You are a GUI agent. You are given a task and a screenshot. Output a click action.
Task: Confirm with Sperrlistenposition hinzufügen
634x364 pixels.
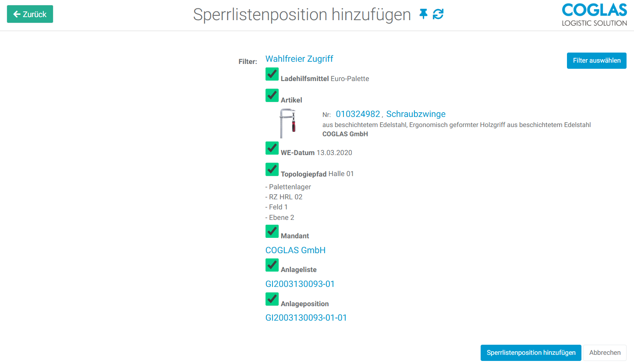[x=531, y=353]
